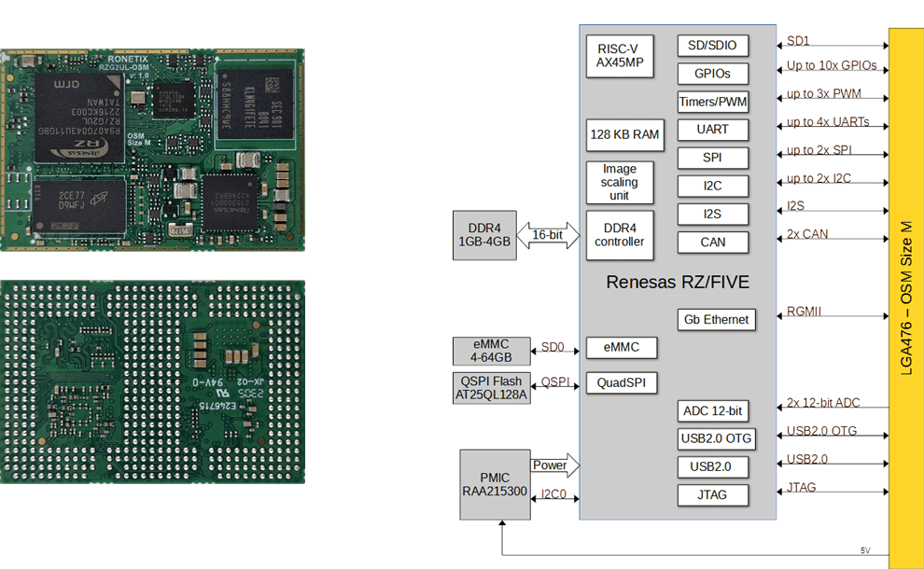The width and height of the screenshot is (924, 569).
Task: Click the QSPI Flash AT25QL128A block
Action: pyautogui.click(x=492, y=388)
